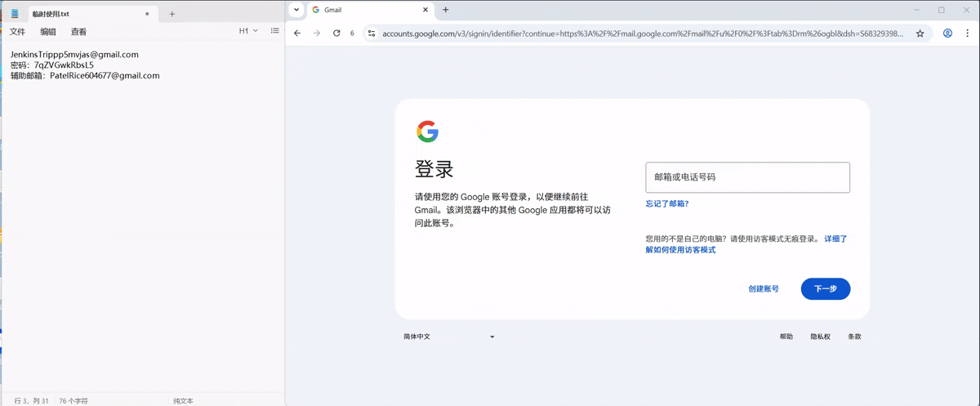Click the Notepad list formatting icon
980x406 pixels.
(x=274, y=31)
